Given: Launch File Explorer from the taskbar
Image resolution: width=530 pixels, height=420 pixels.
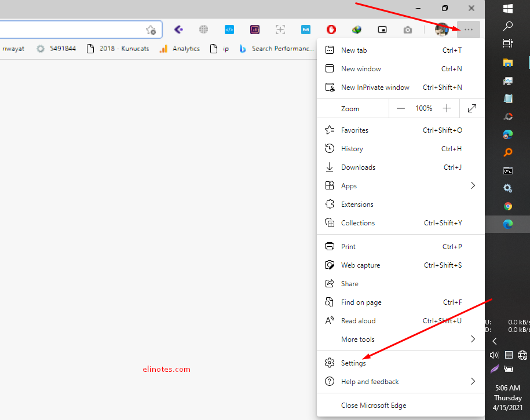Looking at the screenshot, I should pyautogui.click(x=507, y=62).
